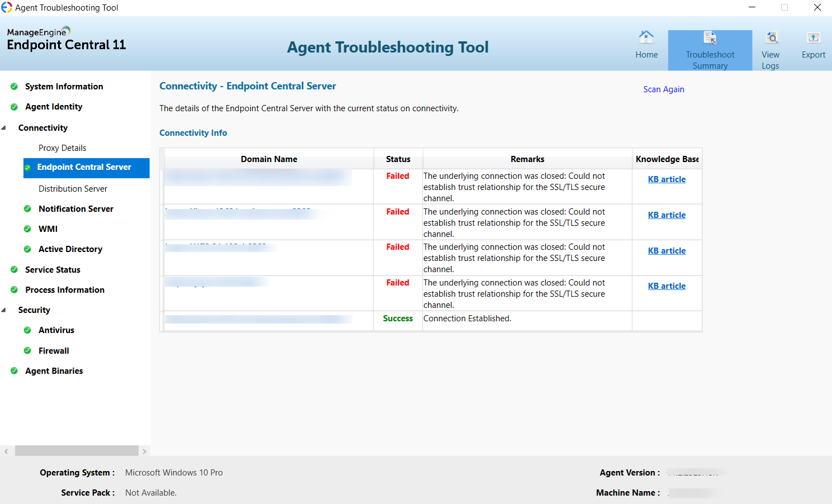Click the Home label in header
The width and height of the screenshot is (832, 504).
(x=646, y=55)
